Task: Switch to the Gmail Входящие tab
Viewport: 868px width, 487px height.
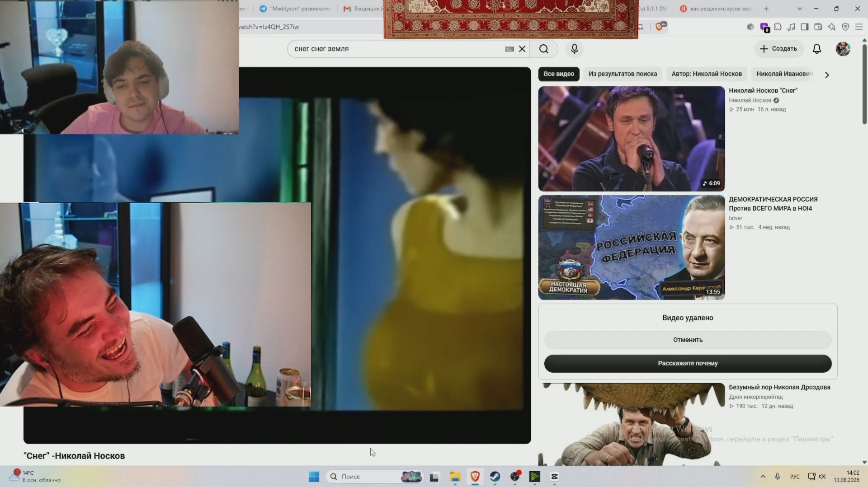Action: coord(362,9)
